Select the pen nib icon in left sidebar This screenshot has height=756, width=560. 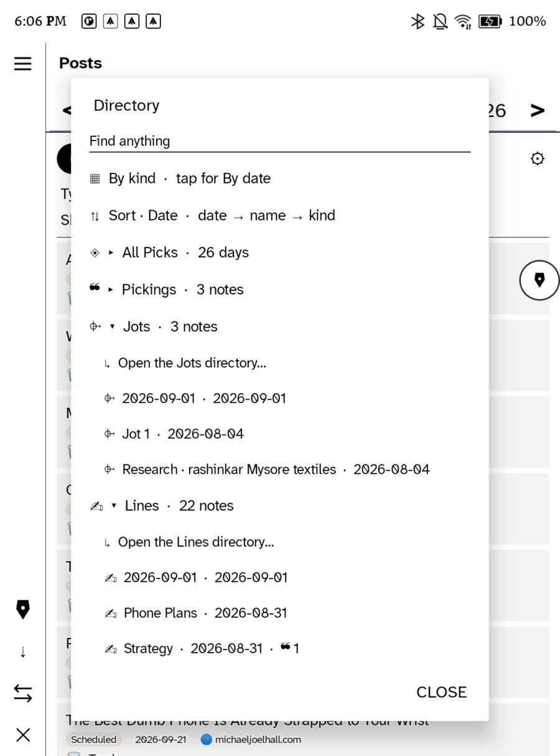(x=23, y=610)
